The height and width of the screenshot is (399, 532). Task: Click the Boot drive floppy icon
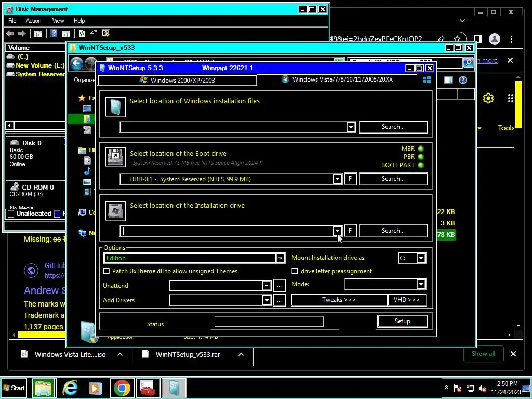click(x=115, y=157)
